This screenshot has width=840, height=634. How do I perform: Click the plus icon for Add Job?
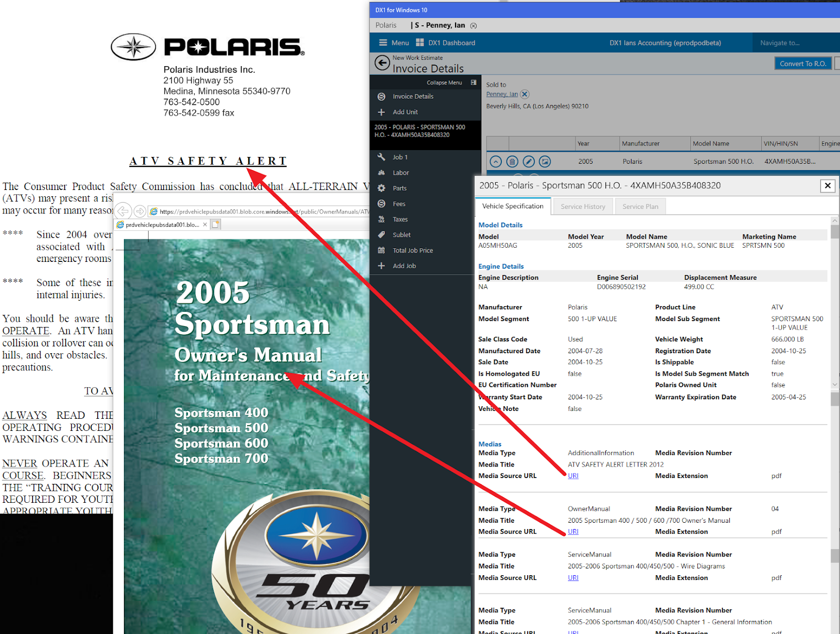click(x=382, y=266)
